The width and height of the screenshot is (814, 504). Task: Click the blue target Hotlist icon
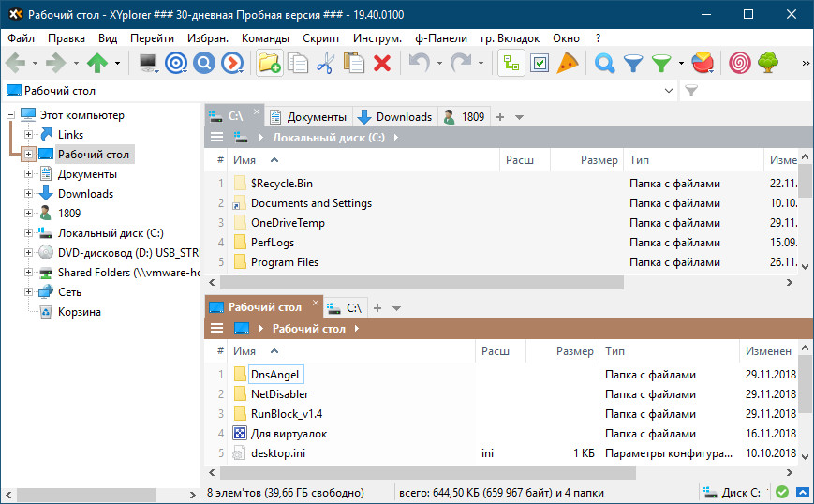tap(176, 64)
